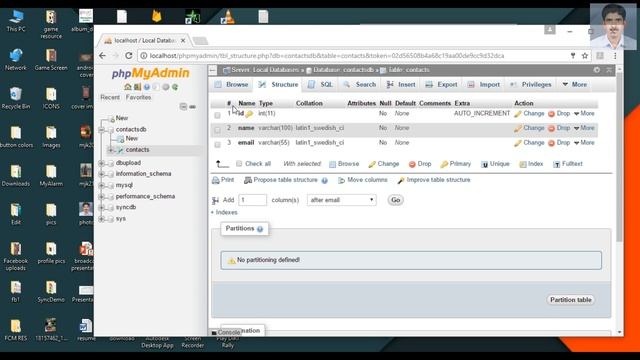
Task: Click Unique for selected columns
Action: tap(495, 164)
